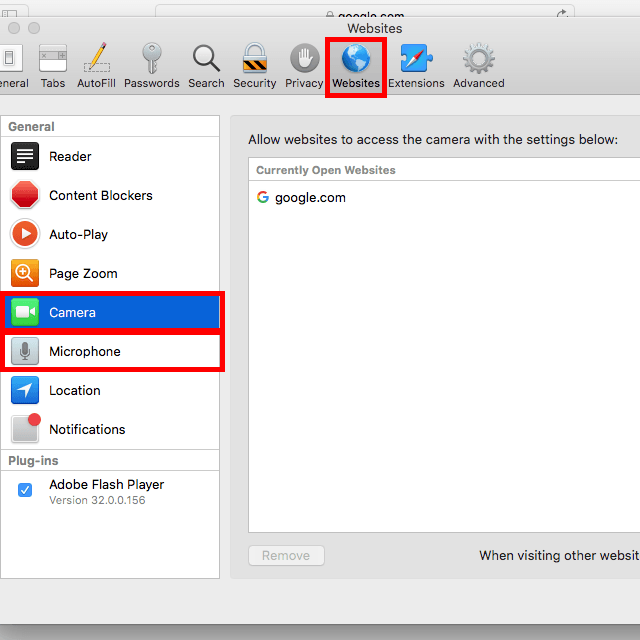The height and width of the screenshot is (640, 640).
Task: Select Location in the sidebar
Action: (x=110, y=390)
